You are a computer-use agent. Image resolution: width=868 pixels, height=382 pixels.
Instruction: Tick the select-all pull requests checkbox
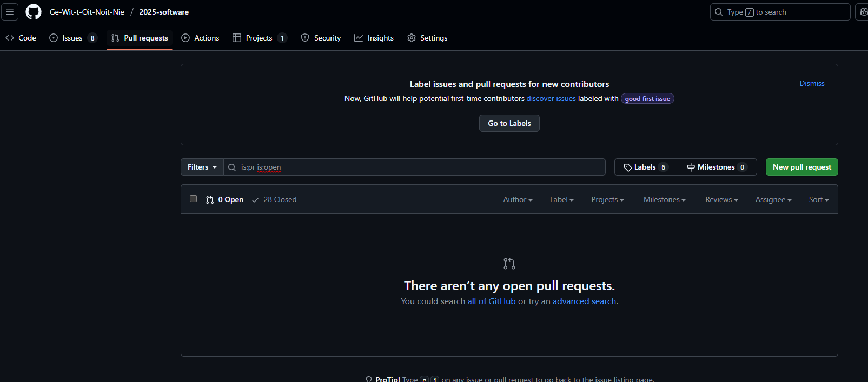(193, 199)
